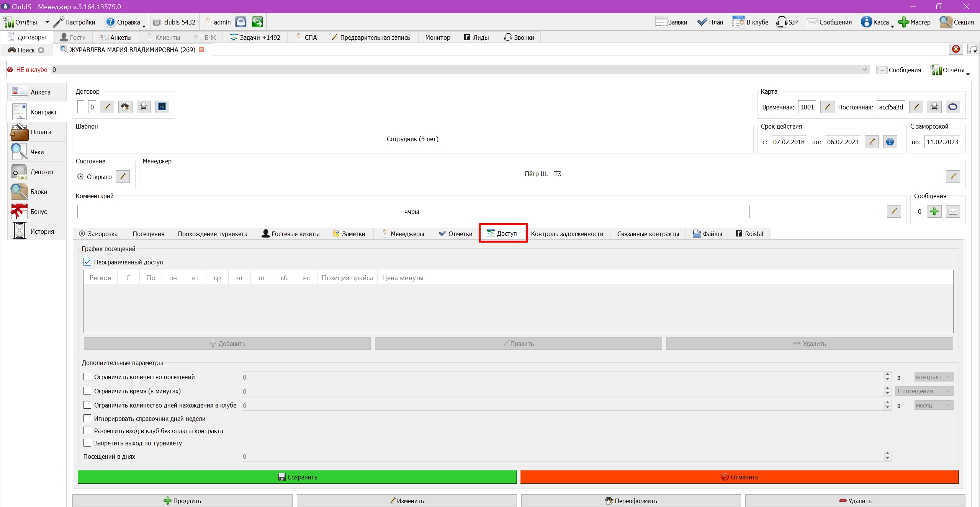
Task: Click the green plus icon in Сообщения box
Action: click(934, 212)
